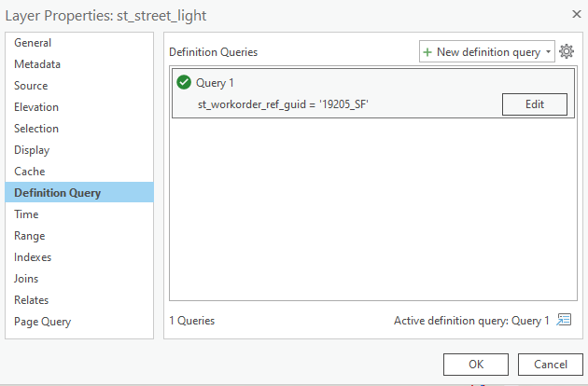Switch to the Metadata tab
588x386 pixels.
[x=37, y=64]
